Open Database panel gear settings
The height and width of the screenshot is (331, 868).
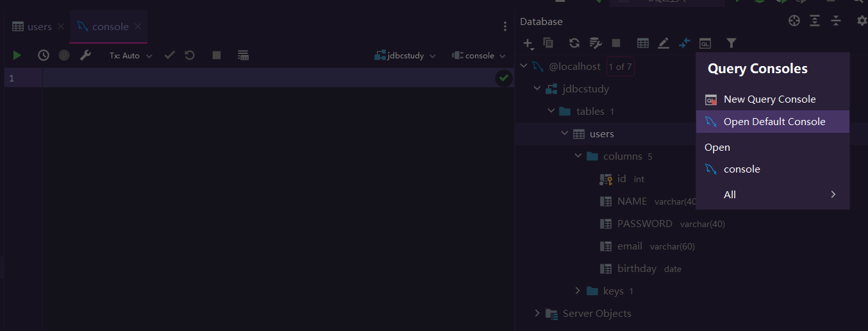[862, 21]
